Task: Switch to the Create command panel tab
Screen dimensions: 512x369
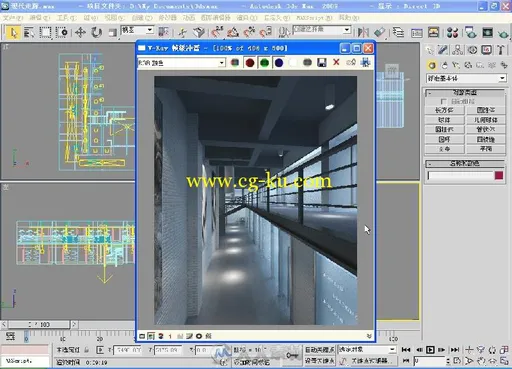Action: (430, 50)
